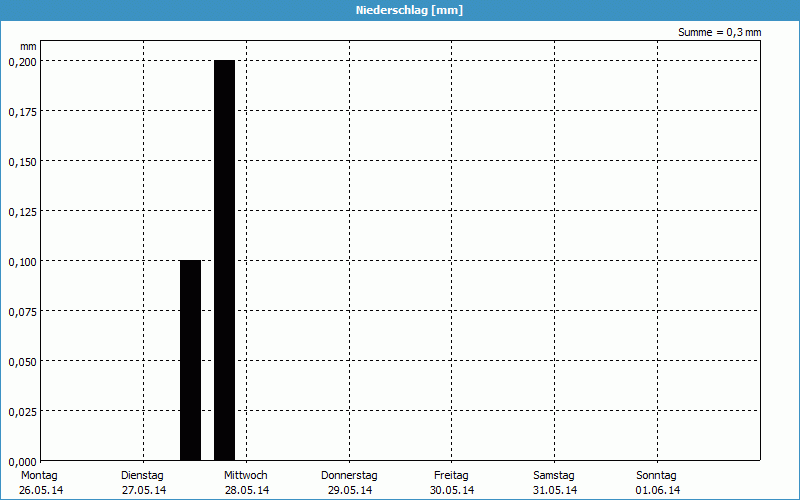Click the date 01.06.14
Image resolution: width=800 pixels, height=500 pixels.
658,491
